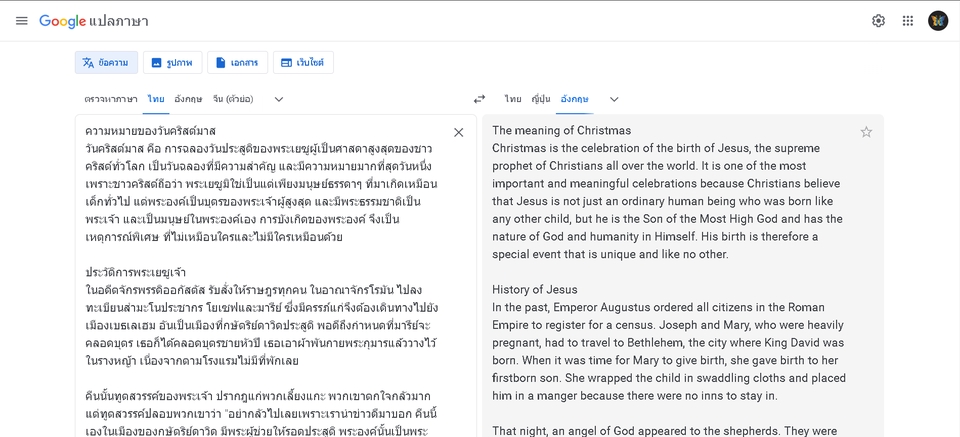Click the 'History of Jesus' heading
The width and height of the screenshot is (960, 437).
tap(534, 289)
